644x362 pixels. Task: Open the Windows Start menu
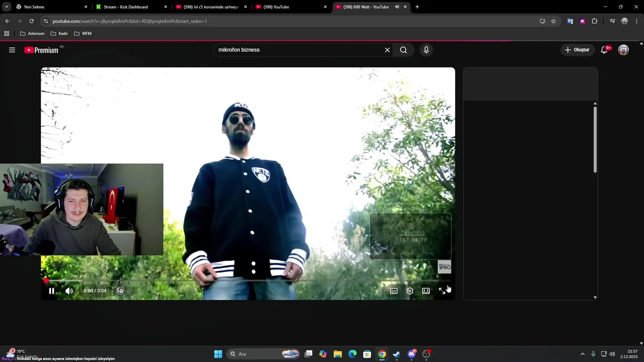tap(218, 354)
